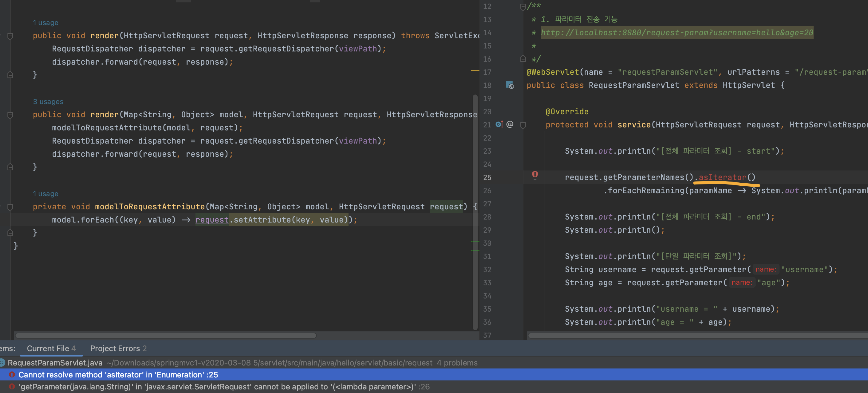Click the override method gutter icon on line 21
This screenshot has height=393, width=868.
click(x=499, y=125)
